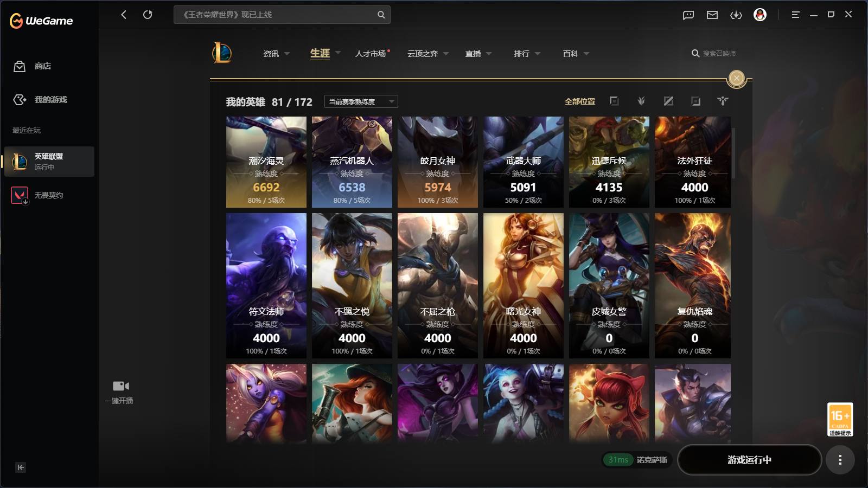
Task: Expand the 当前赛季熟练度 sort dropdown
Action: pos(361,101)
